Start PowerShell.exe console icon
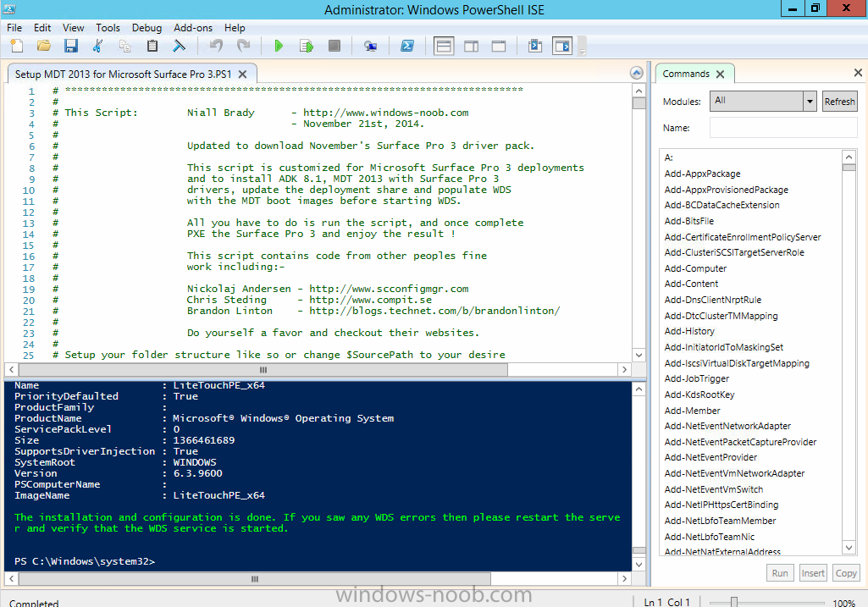The width and height of the screenshot is (868, 607). coord(406,46)
